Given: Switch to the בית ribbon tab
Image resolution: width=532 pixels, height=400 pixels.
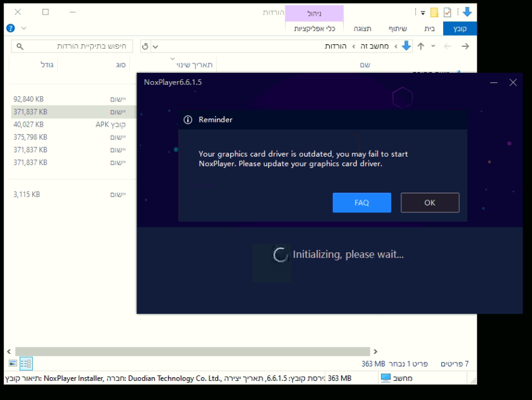Looking at the screenshot, I should coord(429,29).
